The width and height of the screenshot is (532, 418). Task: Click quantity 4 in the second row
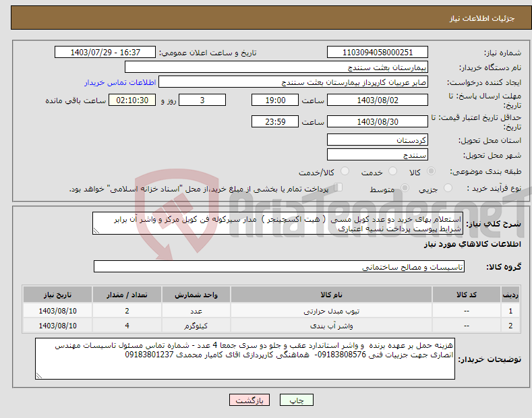pyautogui.click(x=127, y=326)
